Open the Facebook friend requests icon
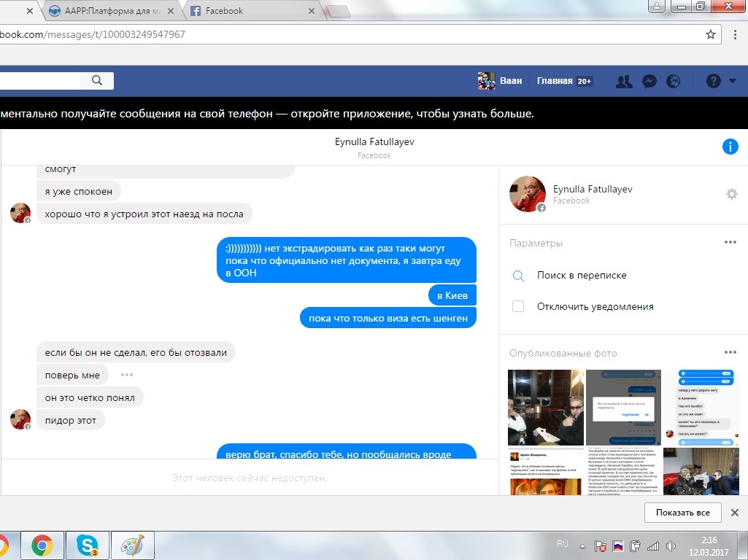This screenshot has width=748, height=560. 624,82
